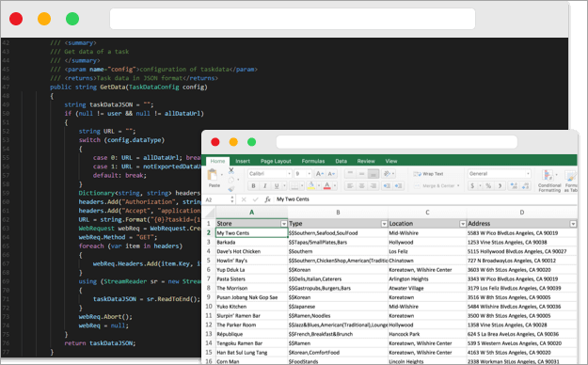Viewport: 588px width, 365px height.
Task: Align text left in the cell
Action: click(350, 185)
